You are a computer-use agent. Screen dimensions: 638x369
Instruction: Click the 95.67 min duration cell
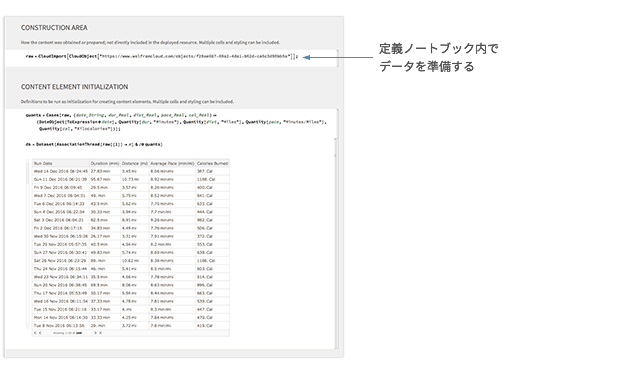coord(105,179)
